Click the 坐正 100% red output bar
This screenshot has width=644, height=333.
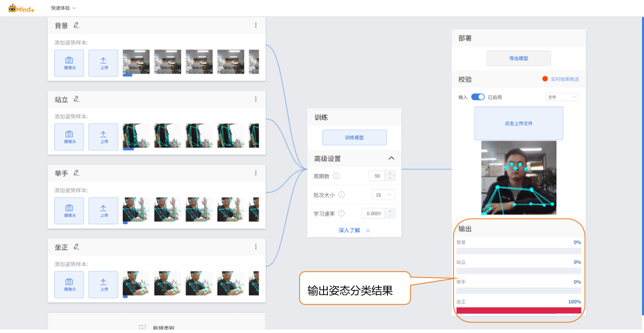coord(518,310)
